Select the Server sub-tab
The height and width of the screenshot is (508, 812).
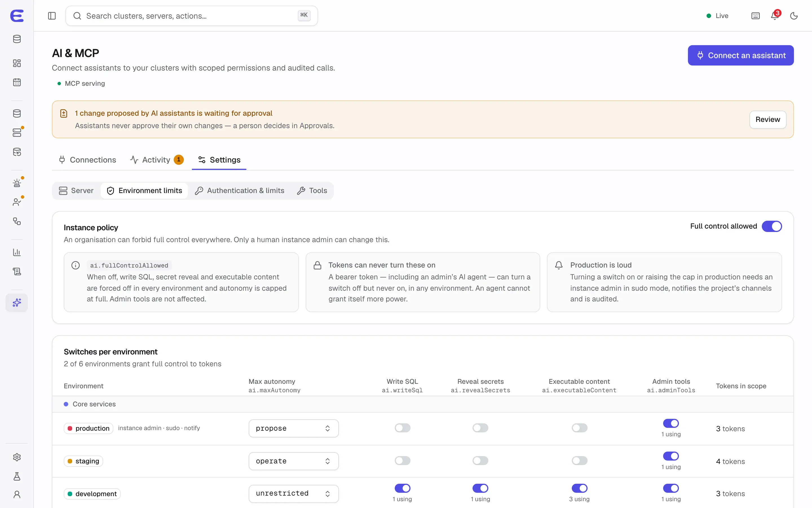(76, 191)
